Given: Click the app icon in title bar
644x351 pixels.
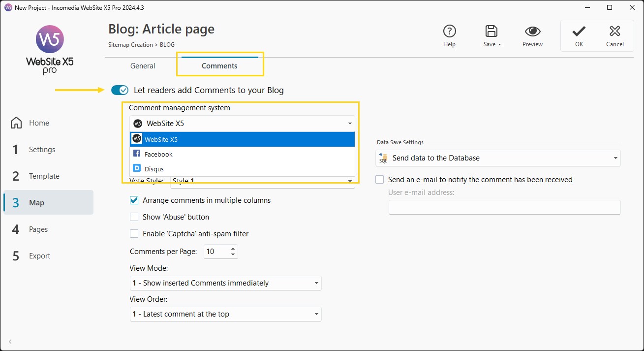Looking at the screenshot, I should click(8, 7).
